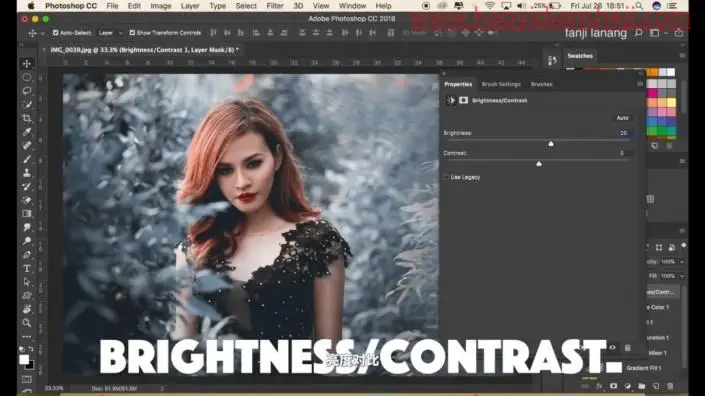Select the Eyedropper tool
705x396 pixels.
(27, 132)
